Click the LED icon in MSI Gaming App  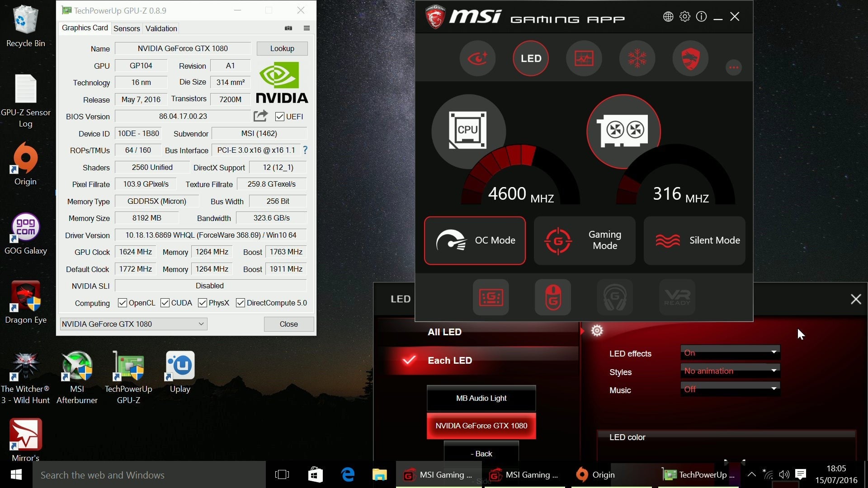(531, 58)
